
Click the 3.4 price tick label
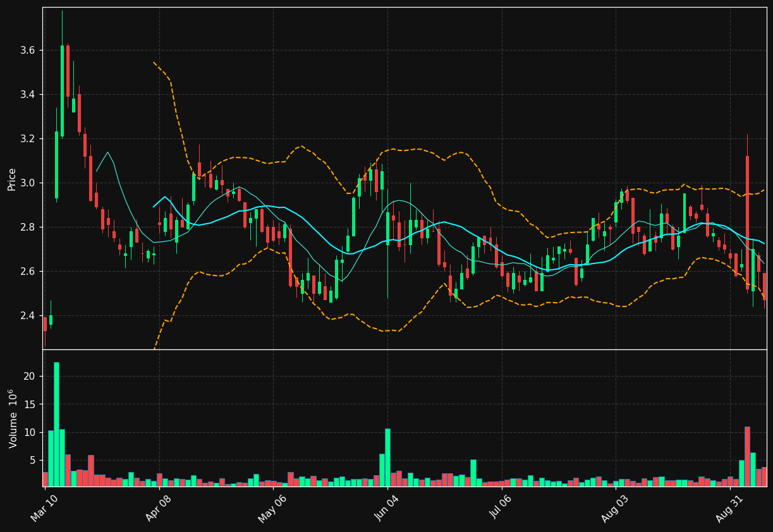[x=28, y=95]
